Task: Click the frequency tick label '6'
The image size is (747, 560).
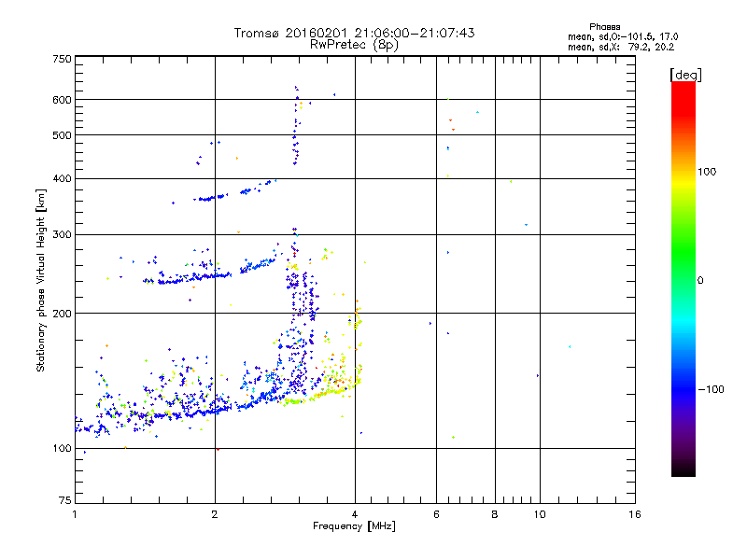Action: coord(436,514)
